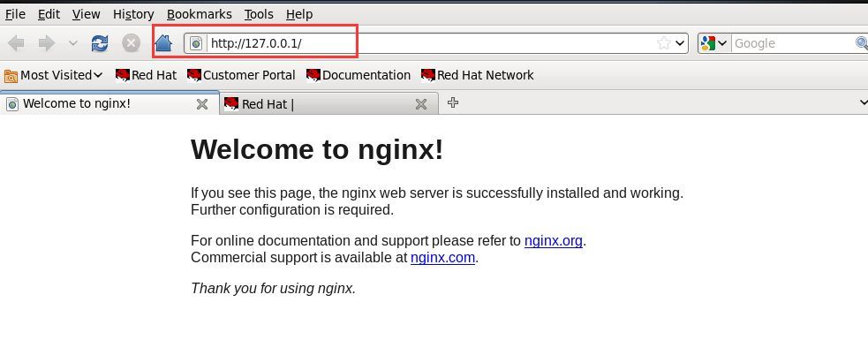This screenshot has height=340, width=868.
Task: Open a new tab with plus button
Action: 453,102
